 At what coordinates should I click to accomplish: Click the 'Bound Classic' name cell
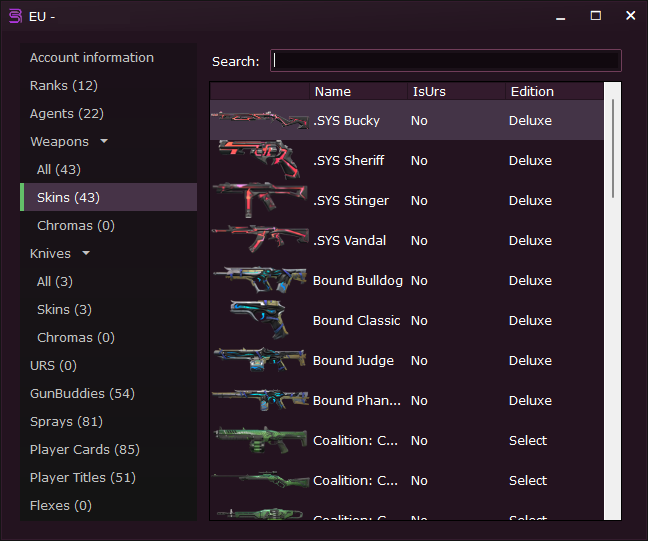pos(356,321)
